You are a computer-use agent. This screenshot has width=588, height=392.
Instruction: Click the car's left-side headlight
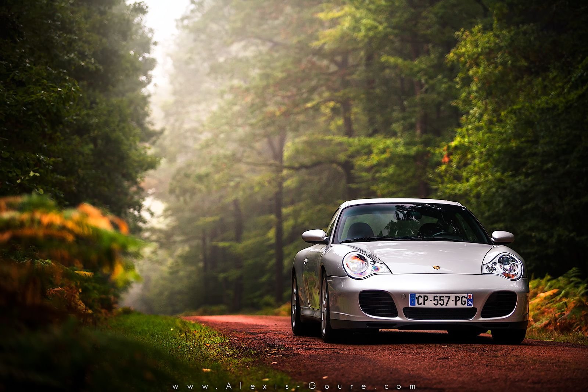365,264
